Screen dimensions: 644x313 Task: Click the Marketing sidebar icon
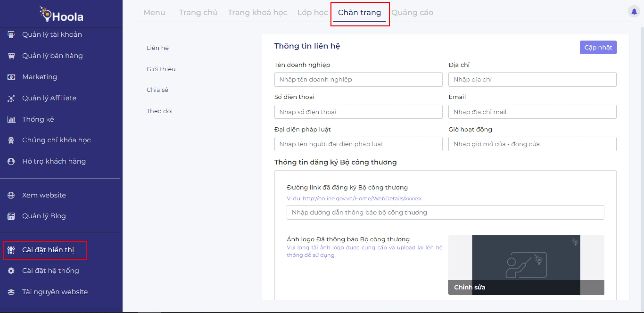click(x=11, y=77)
